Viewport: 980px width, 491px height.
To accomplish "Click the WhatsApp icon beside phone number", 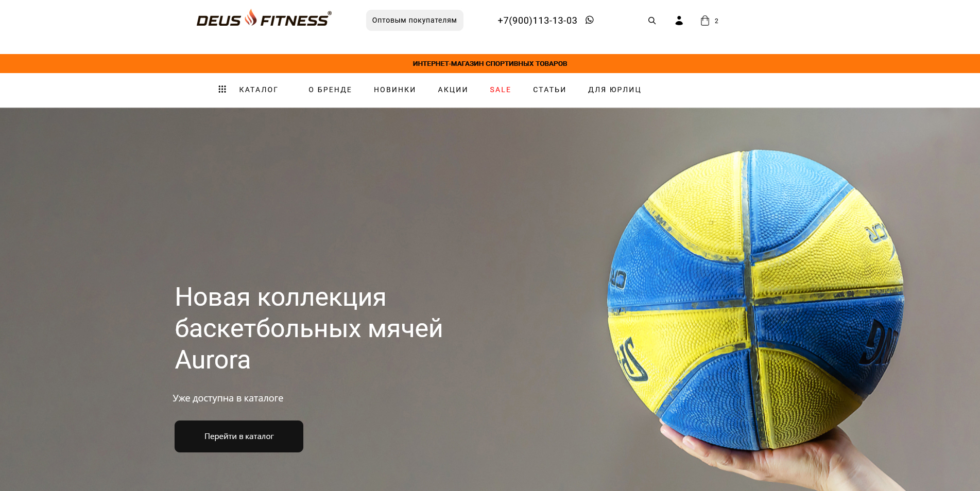I will pyautogui.click(x=590, y=20).
